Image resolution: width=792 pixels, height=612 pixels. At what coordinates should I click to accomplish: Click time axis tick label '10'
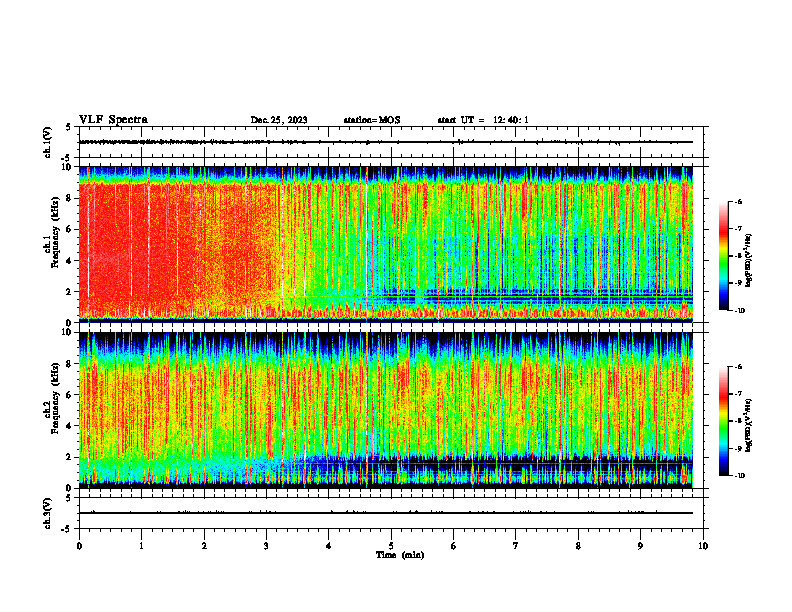tap(703, 546)
